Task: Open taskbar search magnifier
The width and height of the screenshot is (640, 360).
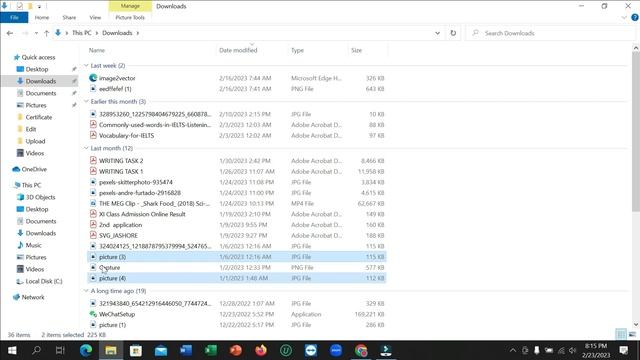Action: 36,350
